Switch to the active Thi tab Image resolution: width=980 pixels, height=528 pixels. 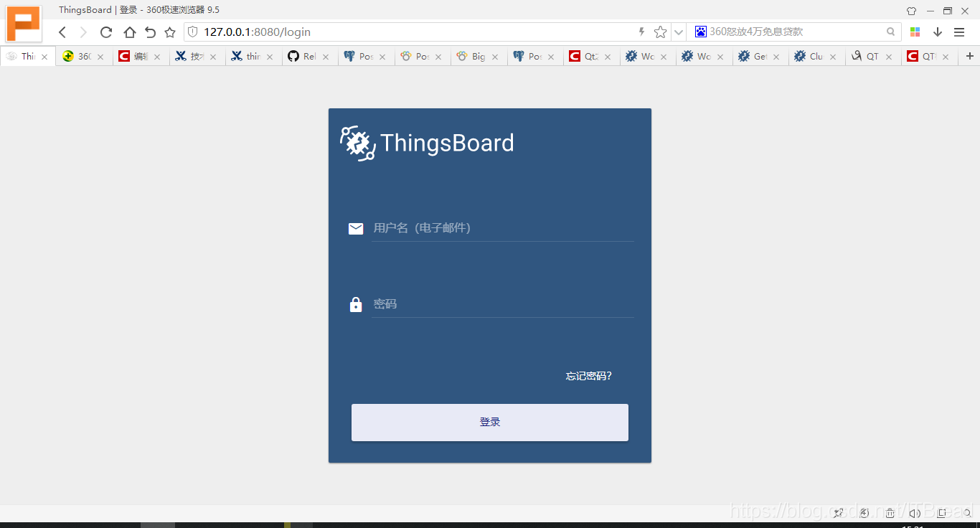(x=28, y=57)
